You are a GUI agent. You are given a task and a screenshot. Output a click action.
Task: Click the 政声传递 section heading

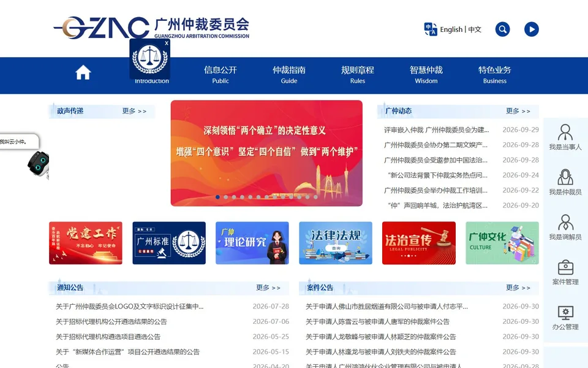click(x=70, y=111)
